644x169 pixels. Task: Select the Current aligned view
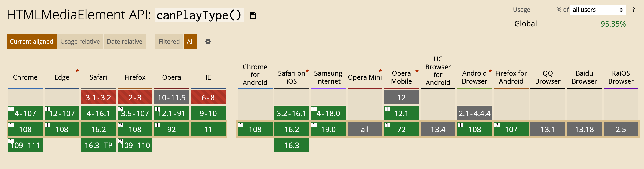[31, 42]
